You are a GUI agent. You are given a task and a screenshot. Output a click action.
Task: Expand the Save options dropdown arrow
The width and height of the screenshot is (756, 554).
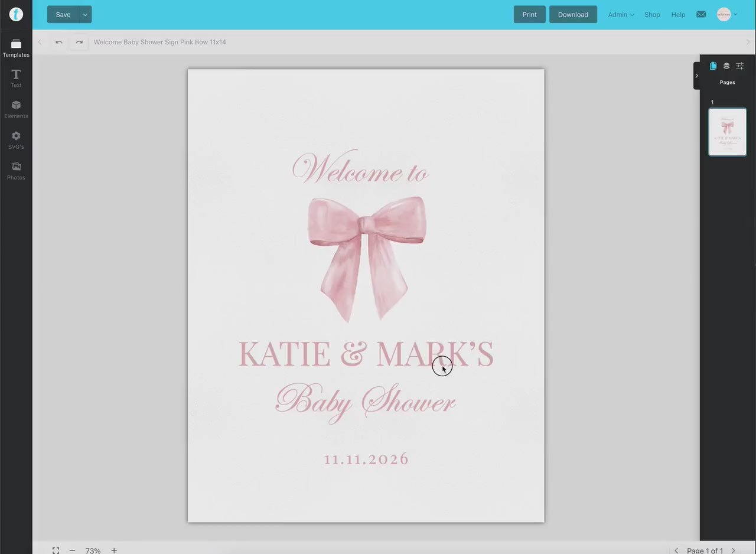click(85, 15)
